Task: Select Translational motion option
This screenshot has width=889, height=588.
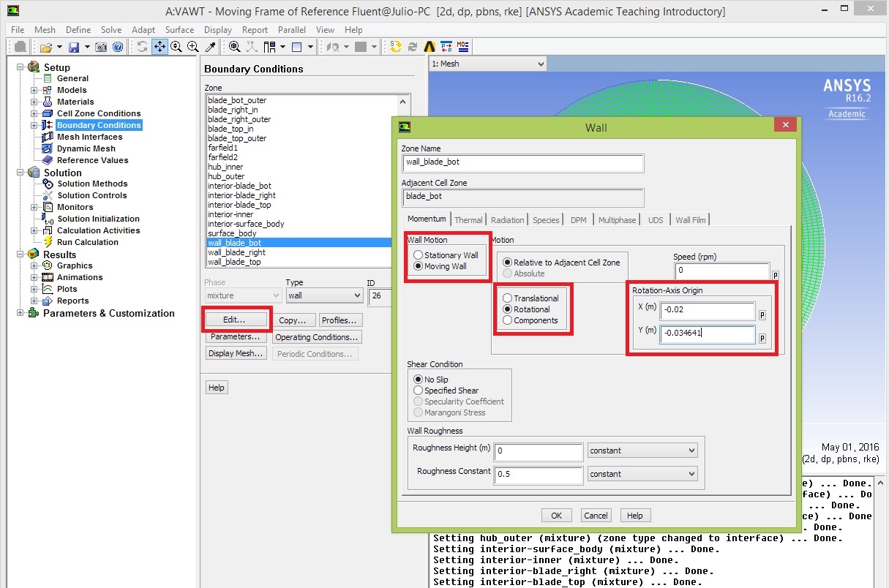Action: [x=507, y=298]
